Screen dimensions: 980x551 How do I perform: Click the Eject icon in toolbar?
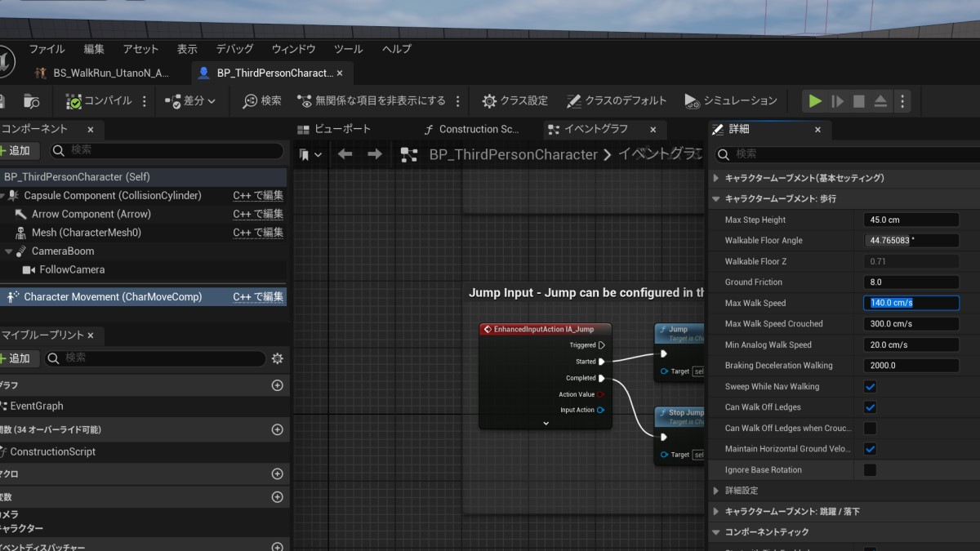(x=880, y=101)
